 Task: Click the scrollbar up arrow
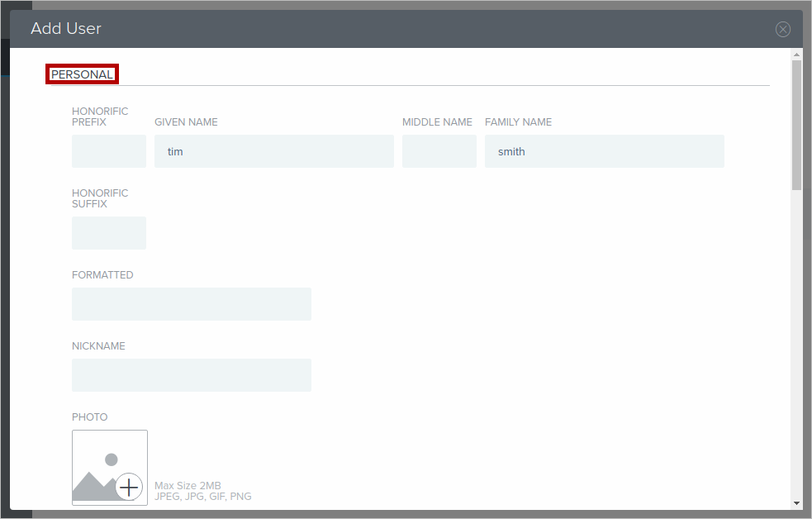coord(796,55)
